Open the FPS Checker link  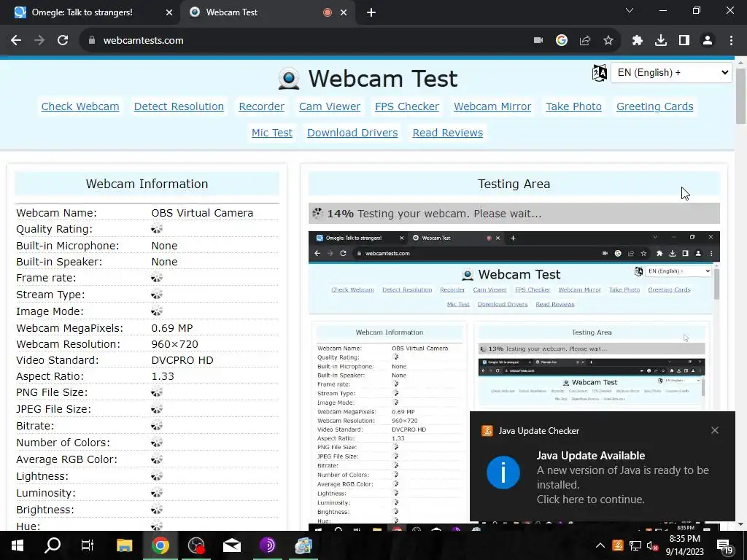407,106
